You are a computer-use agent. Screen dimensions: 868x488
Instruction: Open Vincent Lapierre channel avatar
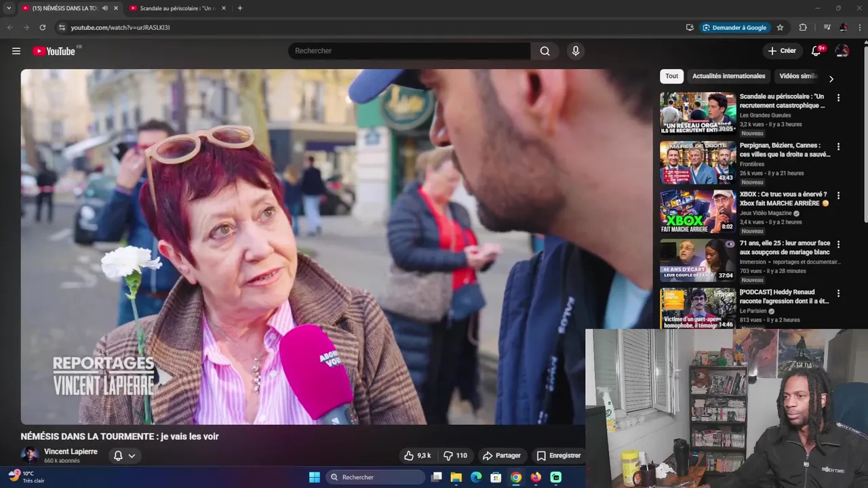pyautogui.click(x=30, y=455)
